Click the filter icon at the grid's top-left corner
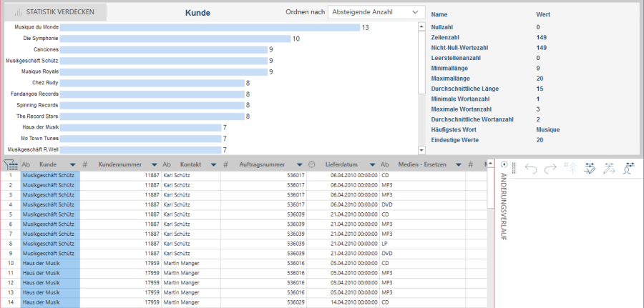This screenshot has width=644, height=308. tap(11, 164)
